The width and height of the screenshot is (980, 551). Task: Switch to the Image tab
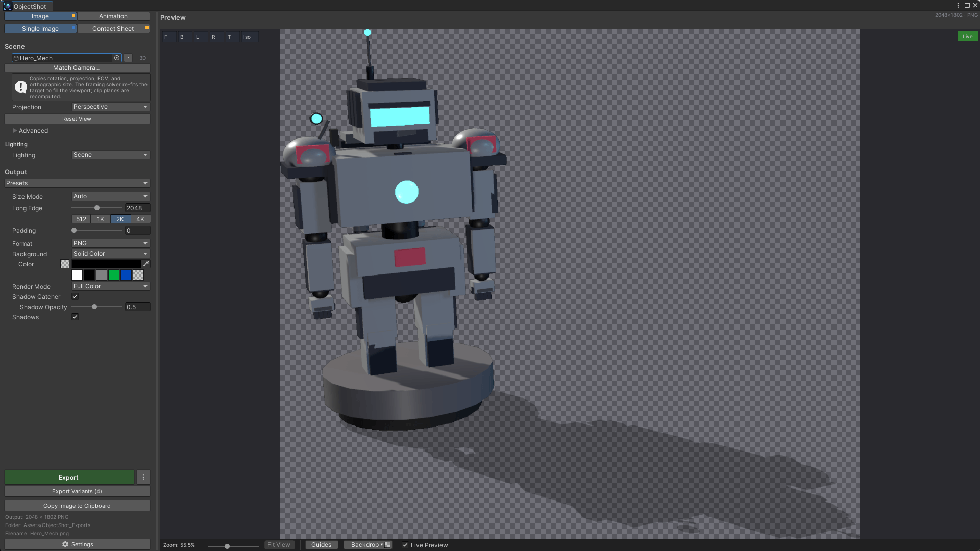pyautogui.click(x=40, y=16)
